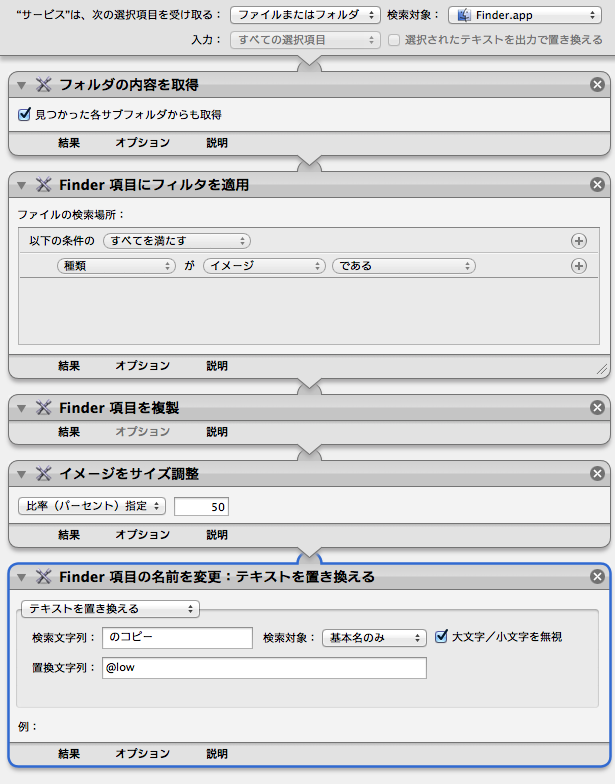Open the ファイルまたはフォルダ service input dropdown
This screenshot has height=784, width=615.
305,15
